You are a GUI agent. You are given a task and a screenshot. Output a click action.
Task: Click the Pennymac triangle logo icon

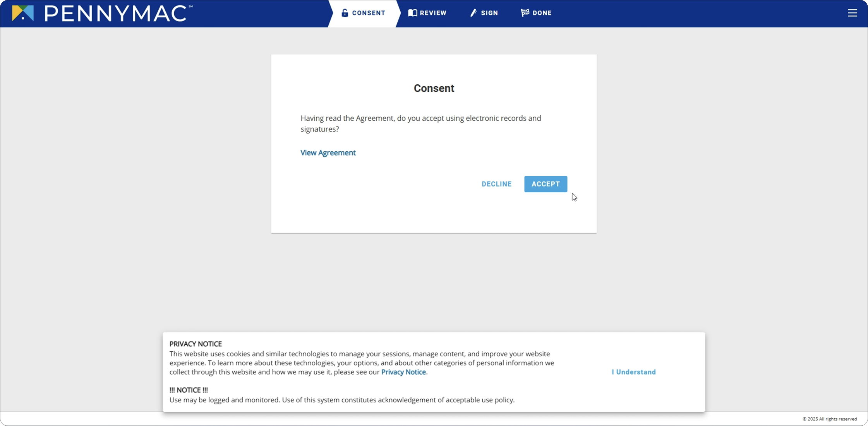point(23,13)
